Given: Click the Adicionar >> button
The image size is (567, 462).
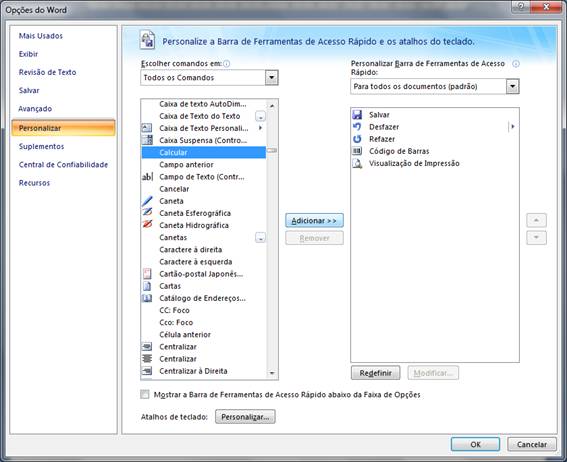Looking at the screenshot, I should point(314,221).
